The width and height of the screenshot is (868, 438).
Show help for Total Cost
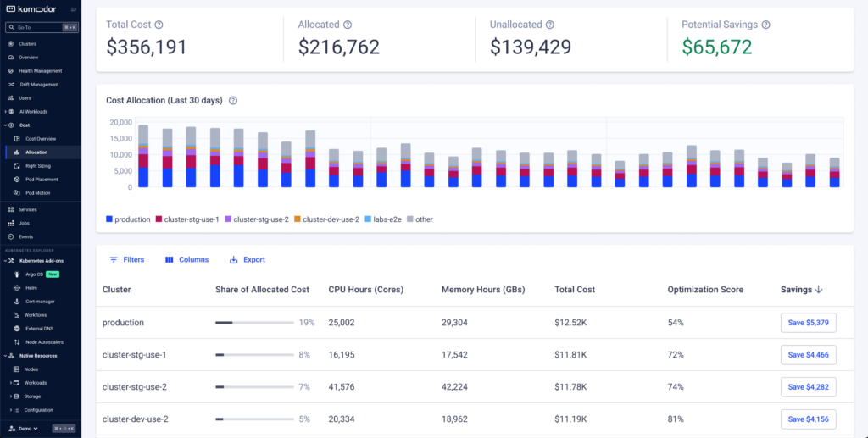click(159, 25)
